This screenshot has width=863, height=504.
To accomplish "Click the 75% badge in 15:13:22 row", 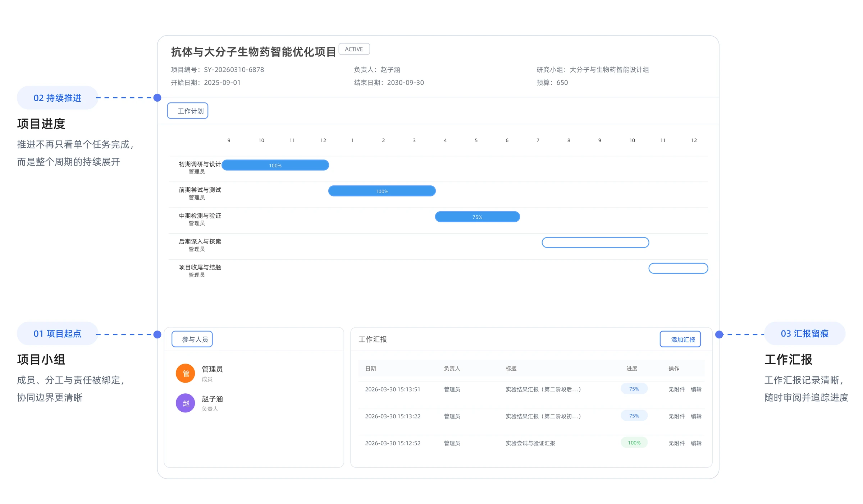I will [x=634, y=416].
